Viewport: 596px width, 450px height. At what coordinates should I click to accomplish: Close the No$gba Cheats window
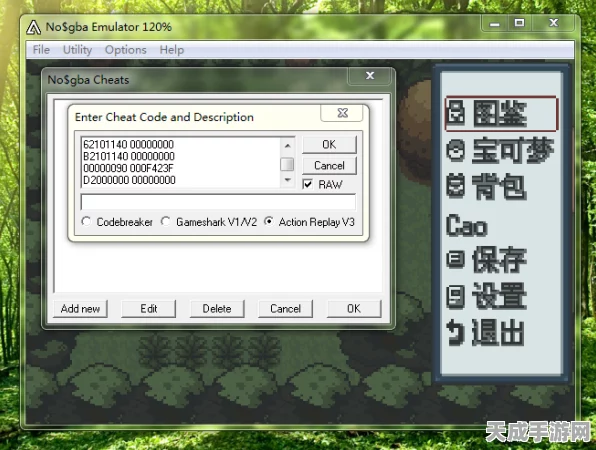point(370,76)
